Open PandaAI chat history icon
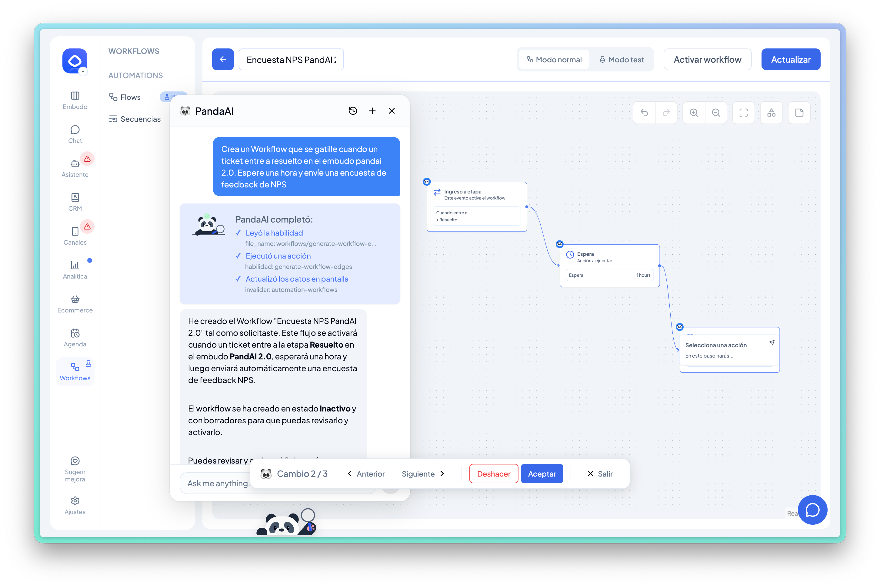 click(x=353, y=111)
